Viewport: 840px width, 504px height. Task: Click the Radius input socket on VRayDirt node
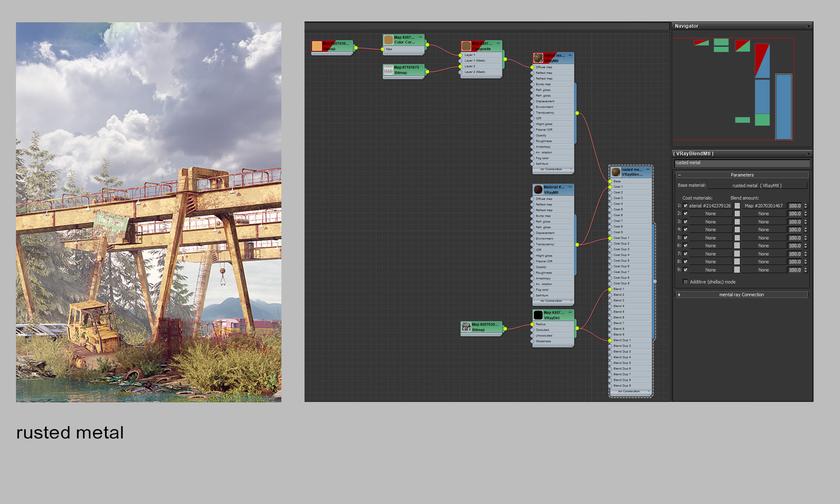click(x=532, y=324)
